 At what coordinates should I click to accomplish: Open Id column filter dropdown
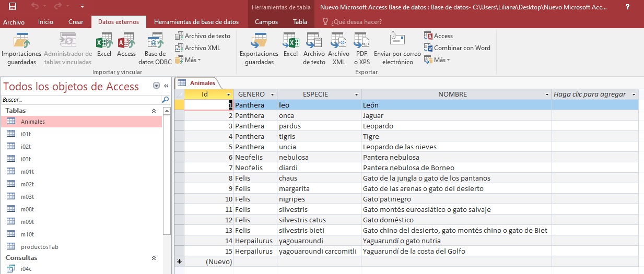coord(229,94)
